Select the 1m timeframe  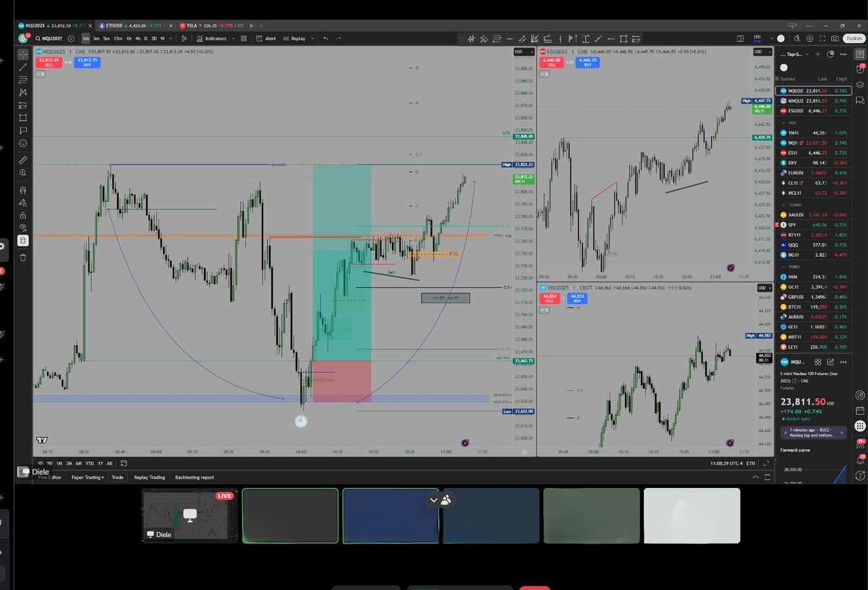(x=85, y=38)
